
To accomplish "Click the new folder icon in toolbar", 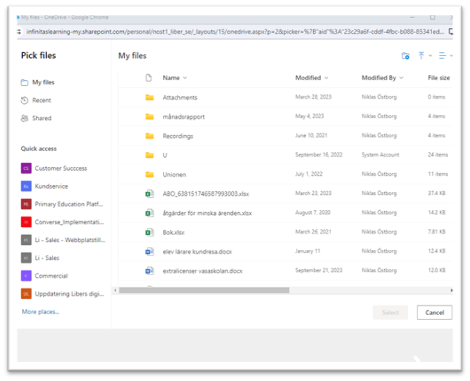I will coord(405,56).
